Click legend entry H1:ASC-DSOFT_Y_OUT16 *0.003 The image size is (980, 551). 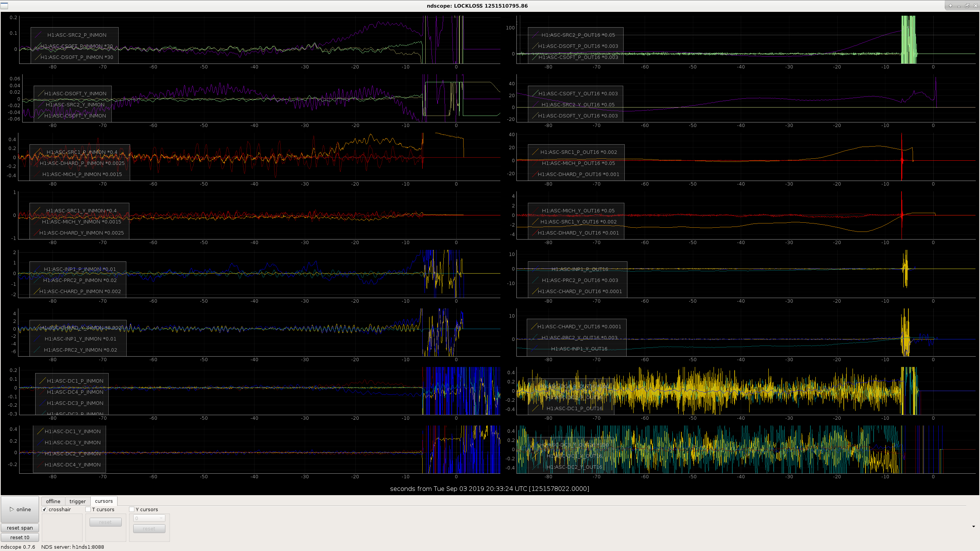coord(578,116)
